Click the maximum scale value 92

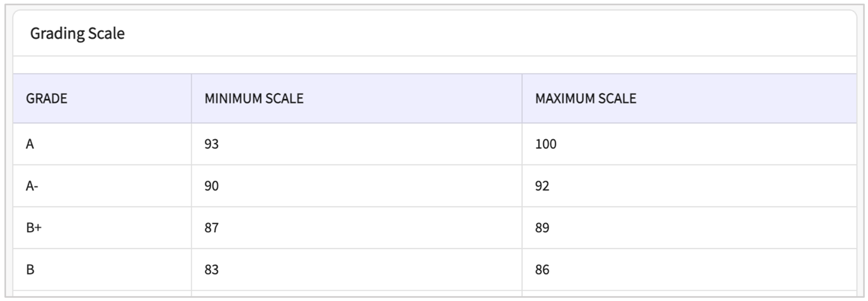542,186
